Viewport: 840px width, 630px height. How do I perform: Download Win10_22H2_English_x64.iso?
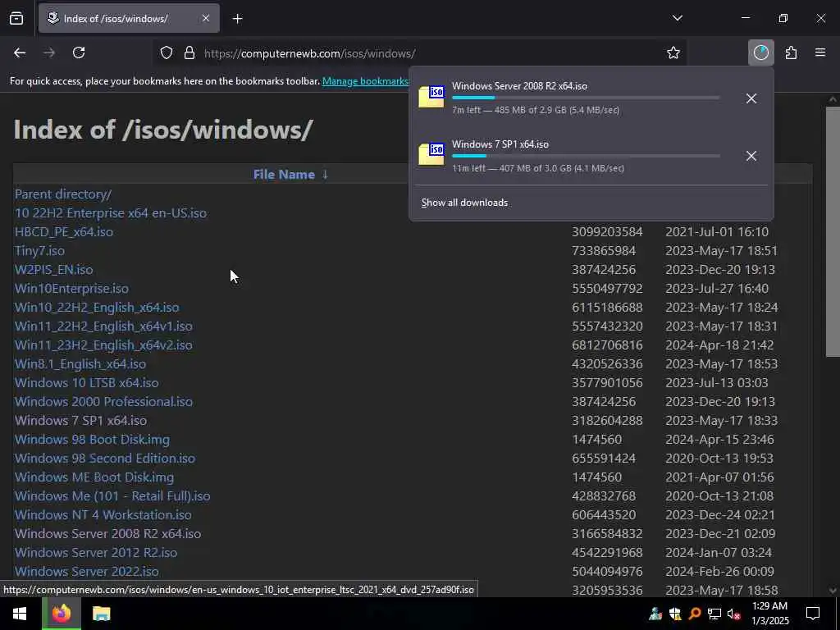coord(97,308)
